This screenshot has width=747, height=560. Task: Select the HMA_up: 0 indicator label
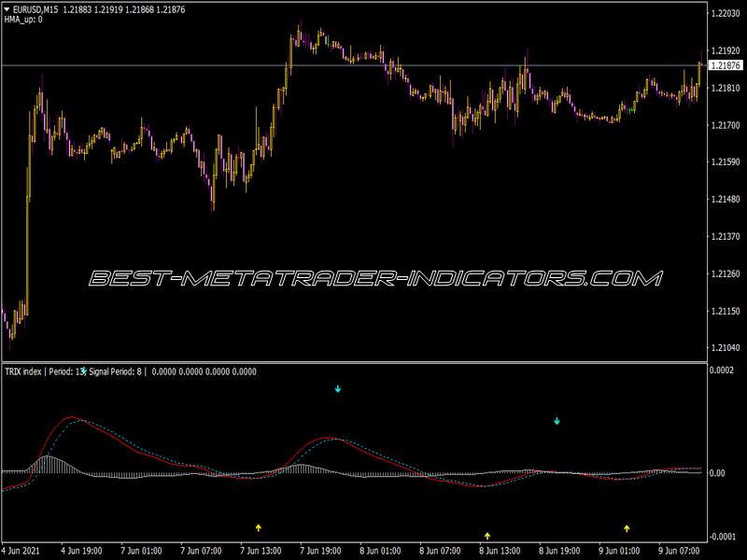coord(23,20)
